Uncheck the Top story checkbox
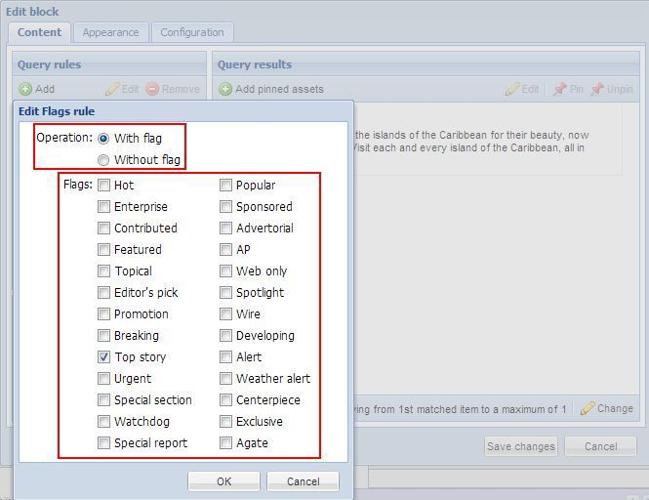 coord(104,357)
